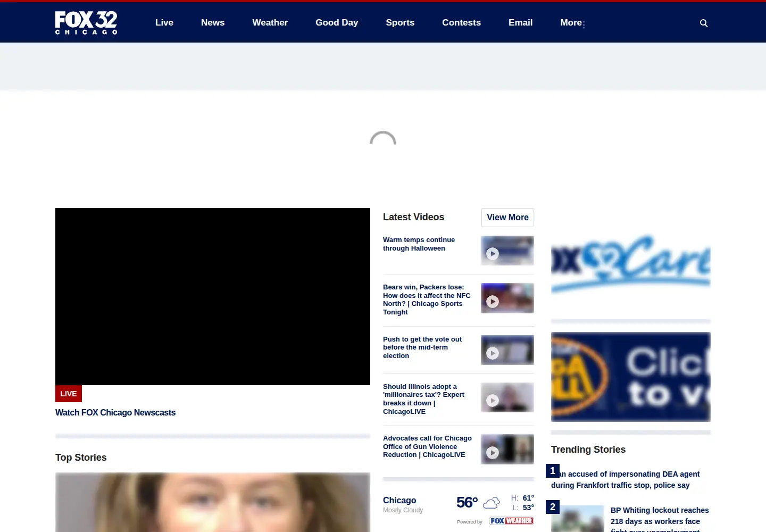Open the Top Stories mugshot image
The image size is (766, 532).
(213, 502)
